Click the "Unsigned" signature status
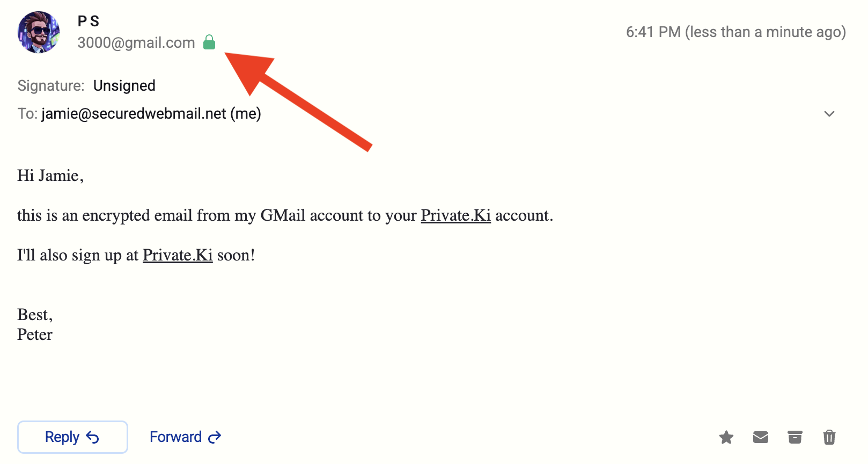The height and width of the screenshot is (464, 868). [x=124, y=85]
